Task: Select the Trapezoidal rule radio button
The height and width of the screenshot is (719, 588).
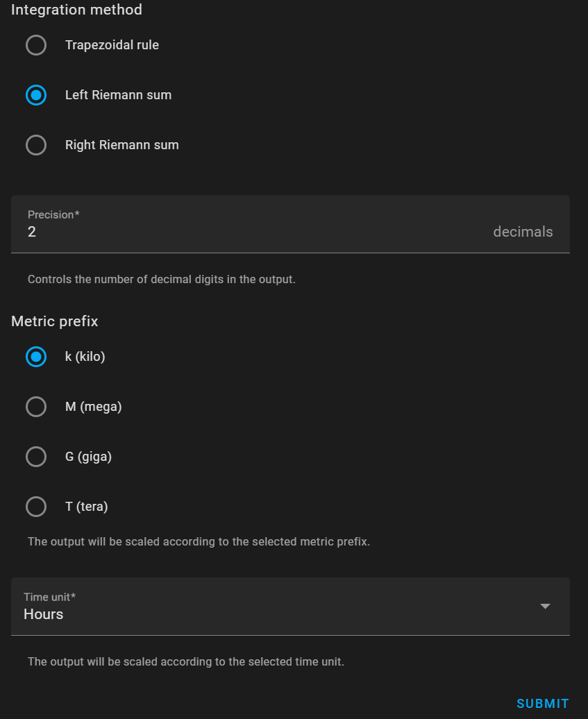Action: [36, 45]
